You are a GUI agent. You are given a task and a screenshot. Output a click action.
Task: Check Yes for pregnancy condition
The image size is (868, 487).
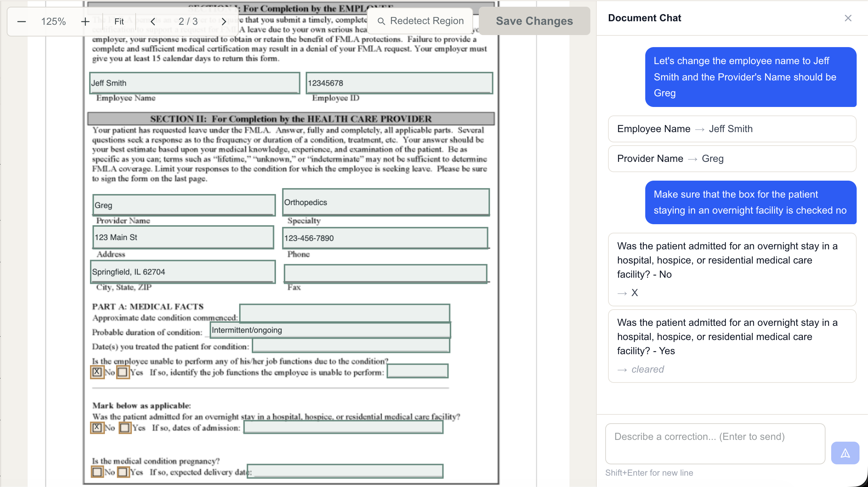pyautogui.click(x=123, y=472)
